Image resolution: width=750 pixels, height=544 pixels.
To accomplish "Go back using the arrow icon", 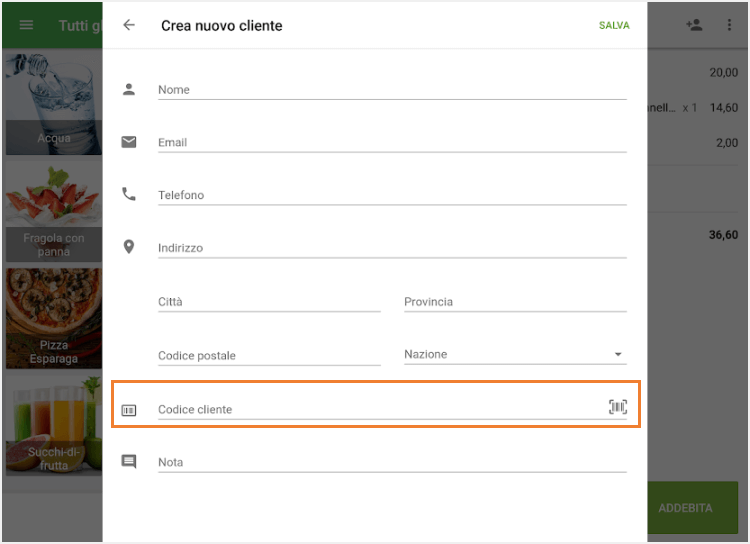I will coord(129,25).
